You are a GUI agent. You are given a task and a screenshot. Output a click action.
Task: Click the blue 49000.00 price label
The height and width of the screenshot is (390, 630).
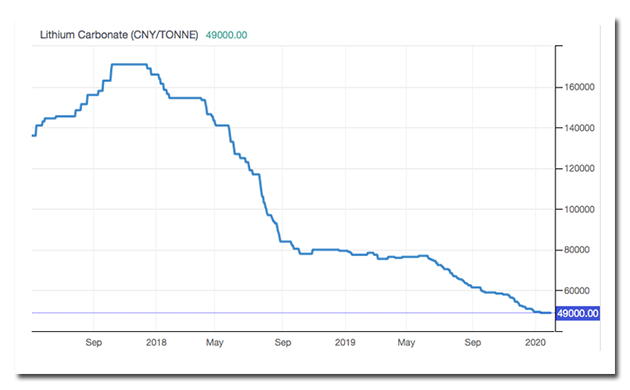pyautogui.click(x=577, y=313)
